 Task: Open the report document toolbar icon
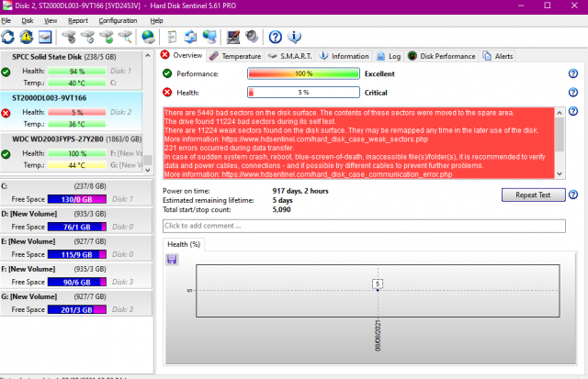pyautogui.click(x=170, y=37)
